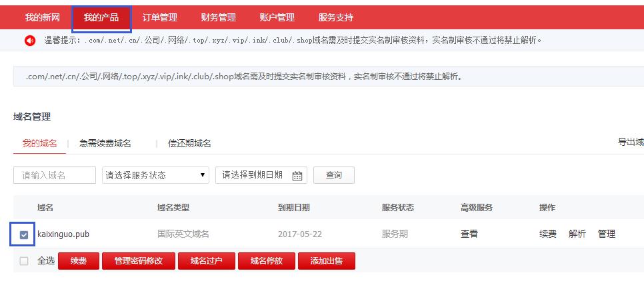The width and height of the screenshot is (644, 289).
Task: Open 财务管理 navigation item
Action: pos(219,18)
